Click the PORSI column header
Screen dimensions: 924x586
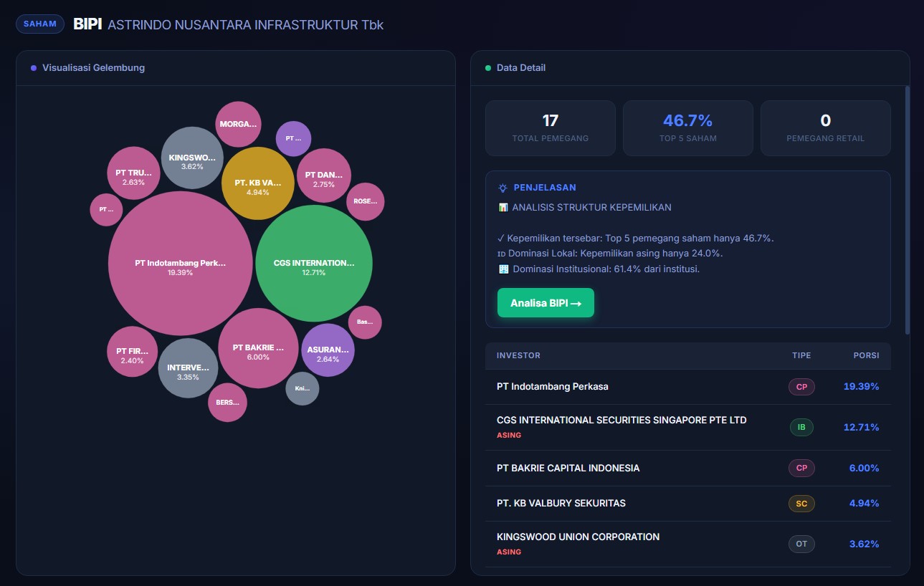click(x=866, y=355)
